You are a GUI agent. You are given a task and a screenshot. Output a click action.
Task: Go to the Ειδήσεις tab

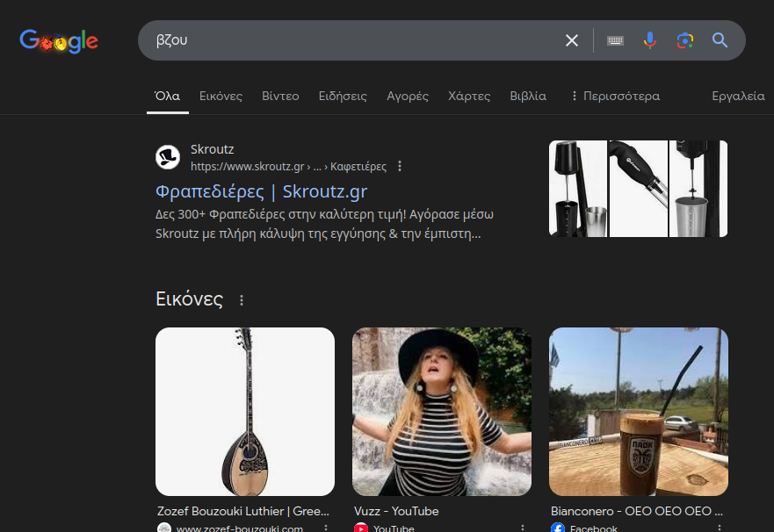(343, 97)
